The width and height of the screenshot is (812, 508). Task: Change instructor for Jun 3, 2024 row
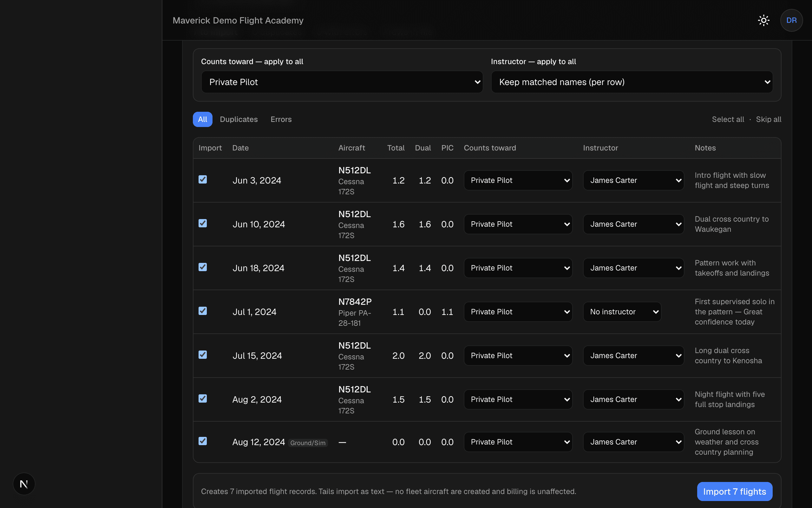633,180
